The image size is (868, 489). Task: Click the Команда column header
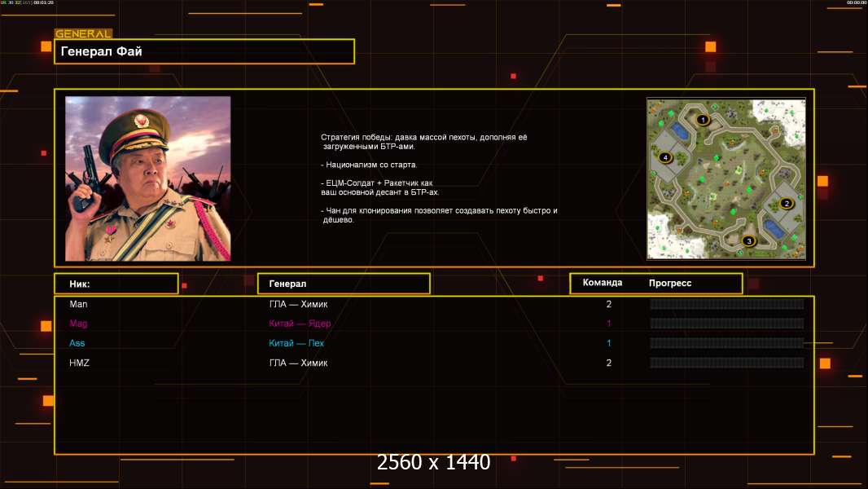tap(603, 283)
